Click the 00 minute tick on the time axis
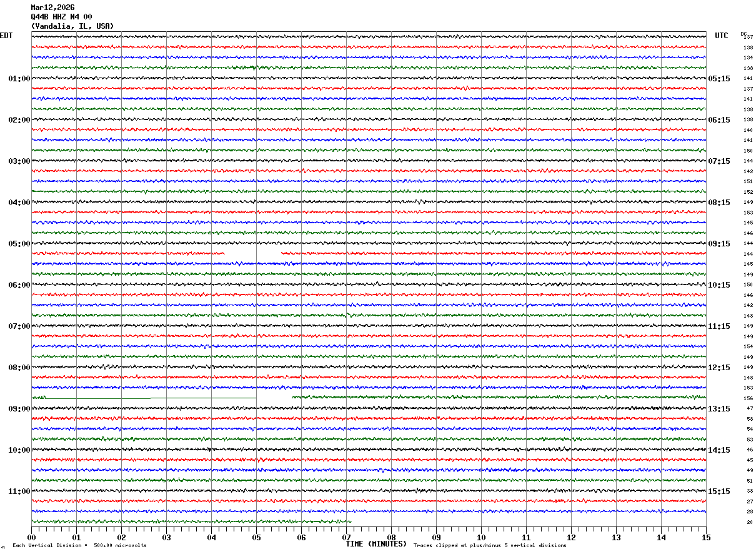The height and width of the screenshot is (554, 756). pyautogui.click(x=32, y=538)
